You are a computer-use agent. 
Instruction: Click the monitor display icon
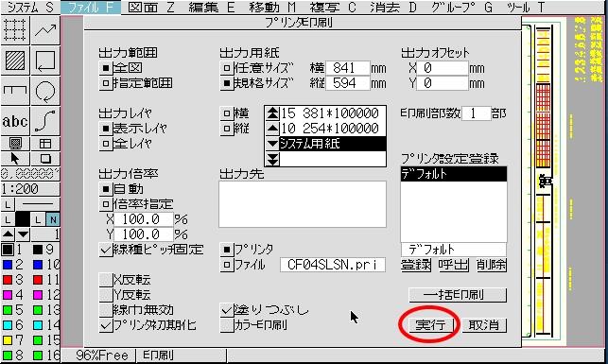coord(15,144)
